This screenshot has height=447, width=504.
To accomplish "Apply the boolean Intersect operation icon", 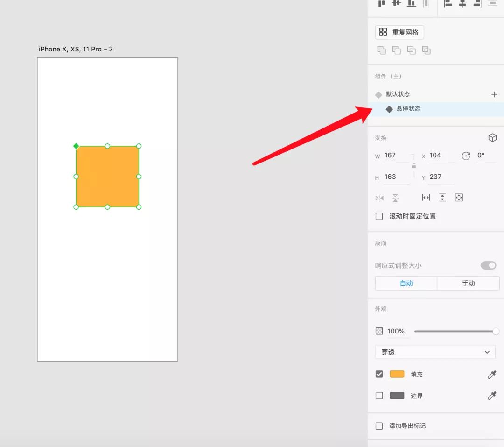I will coord(411,50).
